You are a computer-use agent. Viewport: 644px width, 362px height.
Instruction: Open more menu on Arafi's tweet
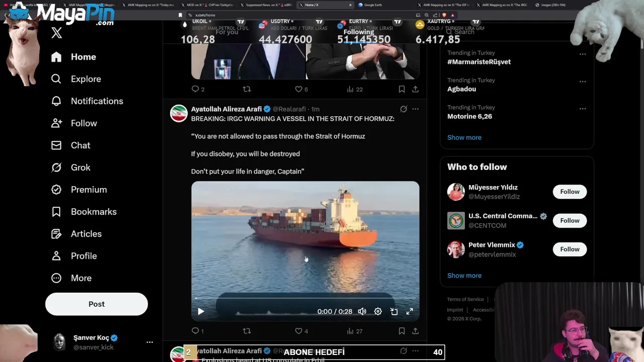tap(415, 109)
